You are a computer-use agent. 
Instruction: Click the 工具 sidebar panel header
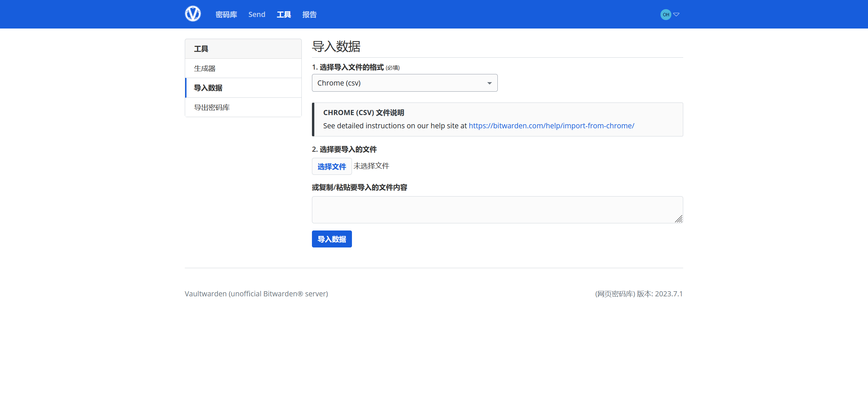[x=201, y=49]
